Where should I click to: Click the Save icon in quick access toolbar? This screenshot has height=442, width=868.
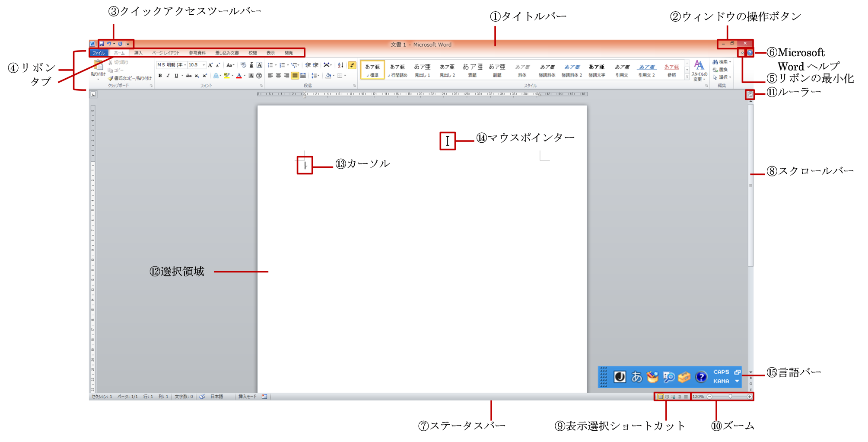pos(102,44)
